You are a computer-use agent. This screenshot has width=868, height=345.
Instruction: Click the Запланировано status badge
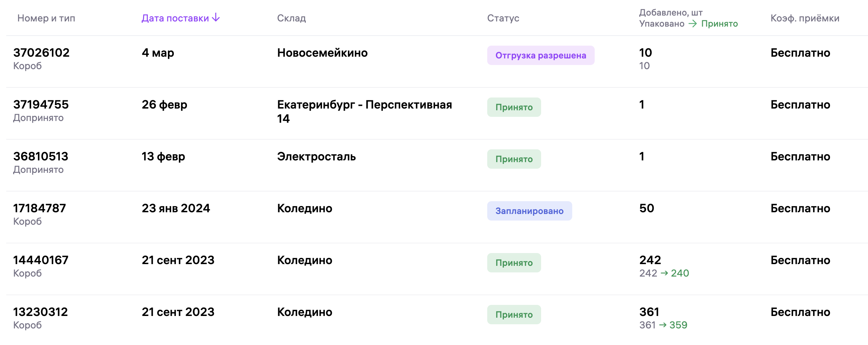pyautogui.click(x=529, y=211)
